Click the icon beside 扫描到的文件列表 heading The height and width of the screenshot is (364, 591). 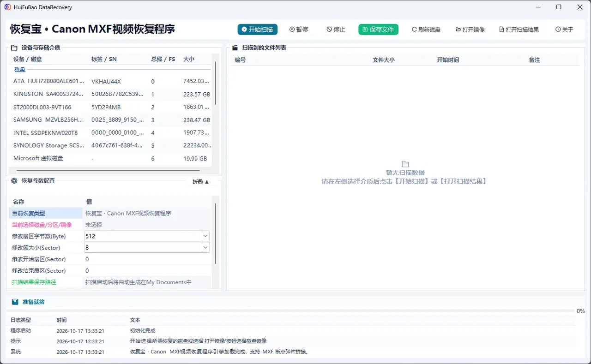tap(235, 48)
